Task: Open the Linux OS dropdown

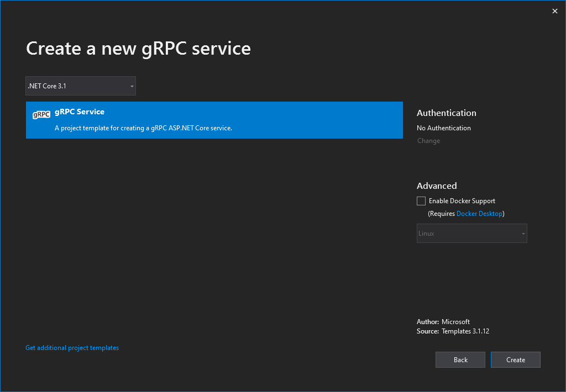Action: 472,234
